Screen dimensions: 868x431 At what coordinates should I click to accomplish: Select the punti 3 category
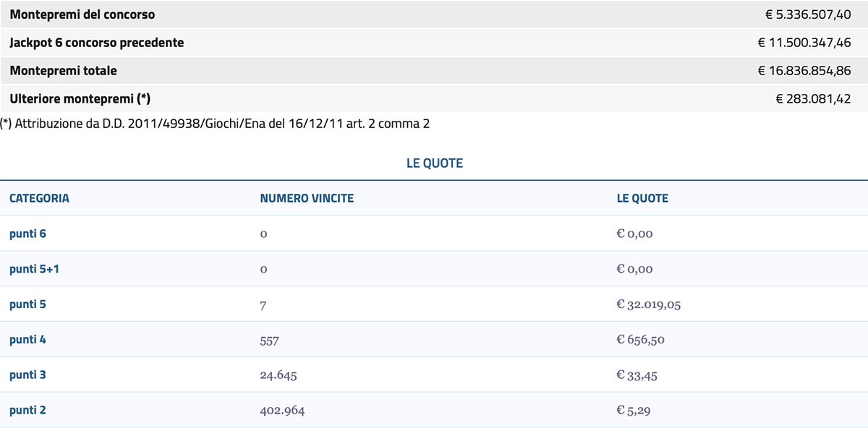[x=27, y=375]
